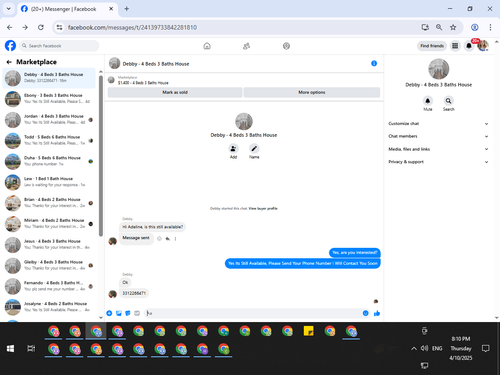
Task: Open Duha 5 Beds 6 Baths chat
Action: [49, 161]
